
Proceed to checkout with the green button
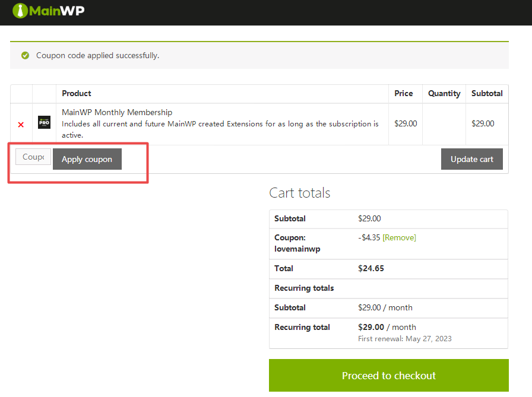[x=388, y=376]
